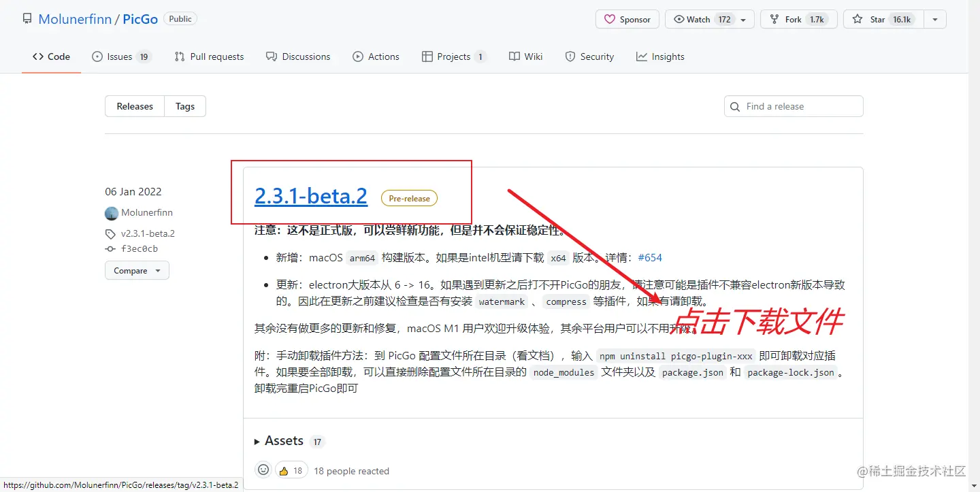Open commit f3ec0cb
This screenshot has height=492, width=980.
pos(140,249)
